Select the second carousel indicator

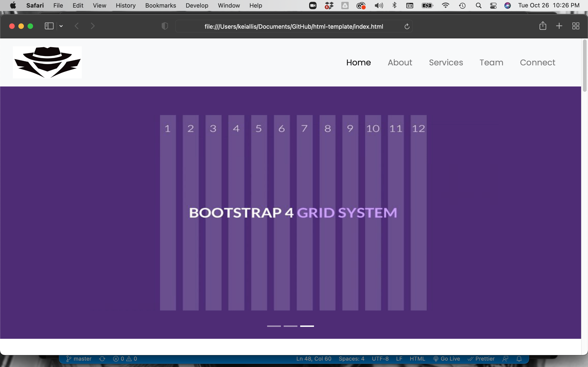pos(290,326)
